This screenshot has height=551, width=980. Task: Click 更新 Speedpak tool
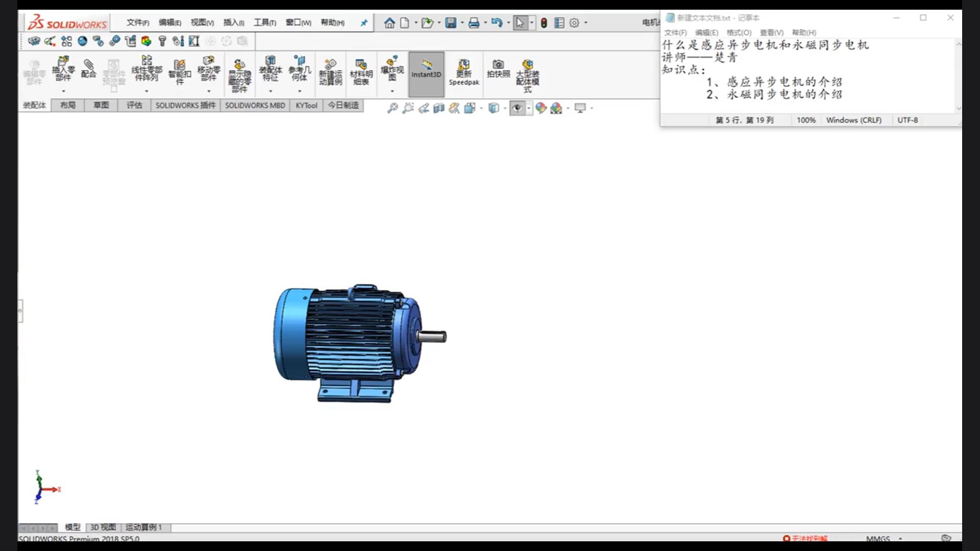click(x=464, y=72)
